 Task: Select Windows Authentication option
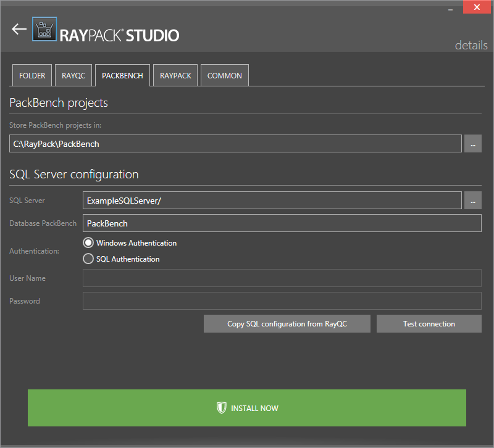point(88,243)
